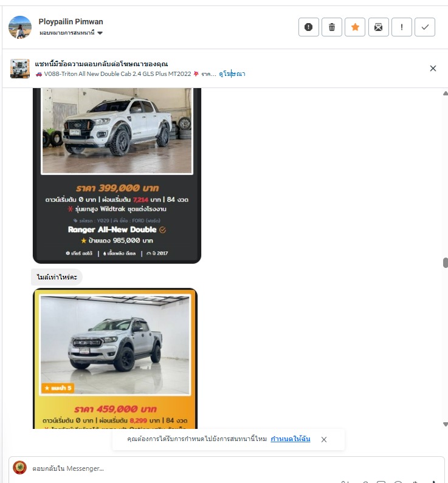This screenshot has height=483, width=448.
Task: Mark conversation done with checkmark button
Action: click(425, 27)
